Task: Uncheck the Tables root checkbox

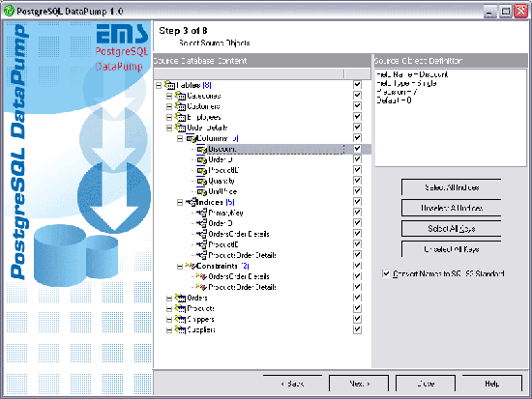Action: (357, 84)
